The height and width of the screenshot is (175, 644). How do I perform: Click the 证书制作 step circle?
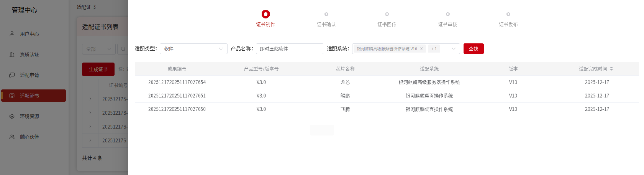[x=265, y=14]
